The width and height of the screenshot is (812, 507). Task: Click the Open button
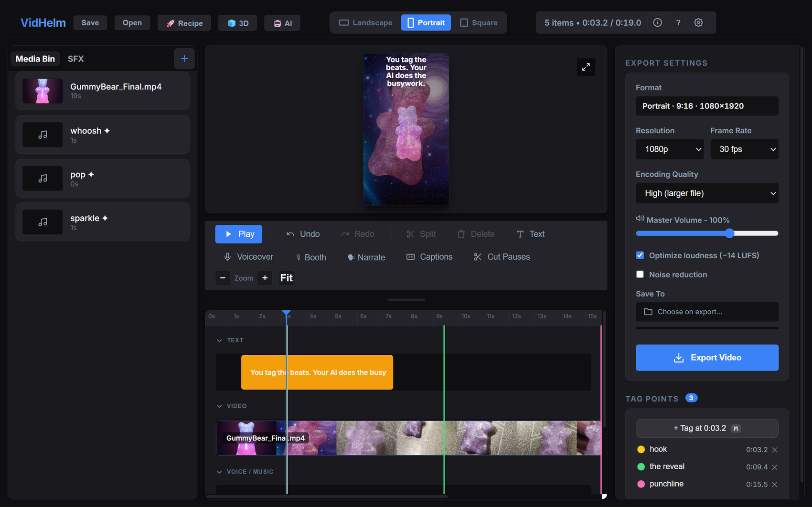tap(132, 22)
